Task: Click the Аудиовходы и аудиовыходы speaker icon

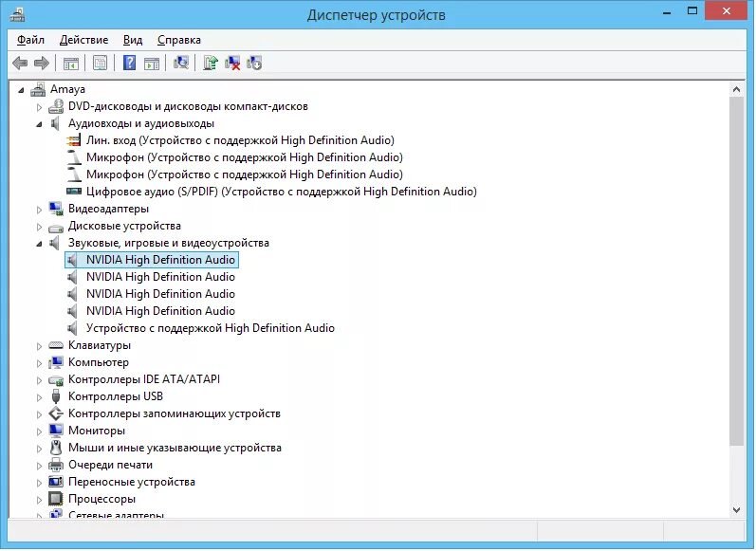Action: click(56, 123)
